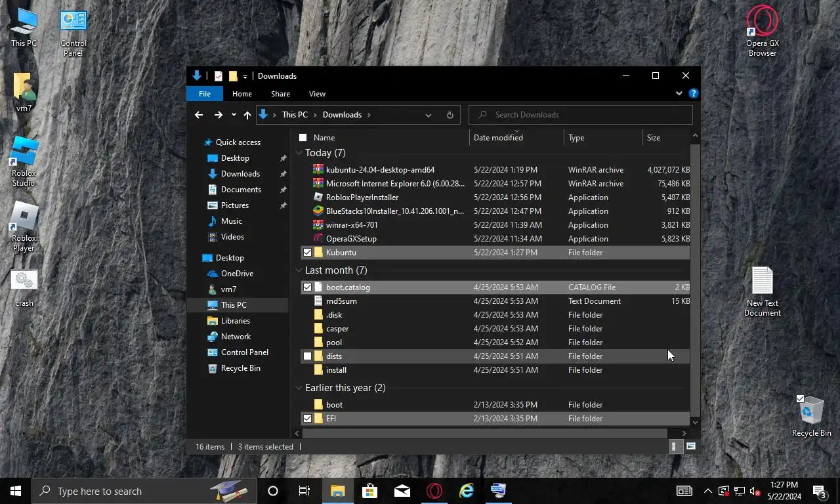Screen dimensions: 840x504
Task: Click the Search Downloads field
Action: (581, 115)
